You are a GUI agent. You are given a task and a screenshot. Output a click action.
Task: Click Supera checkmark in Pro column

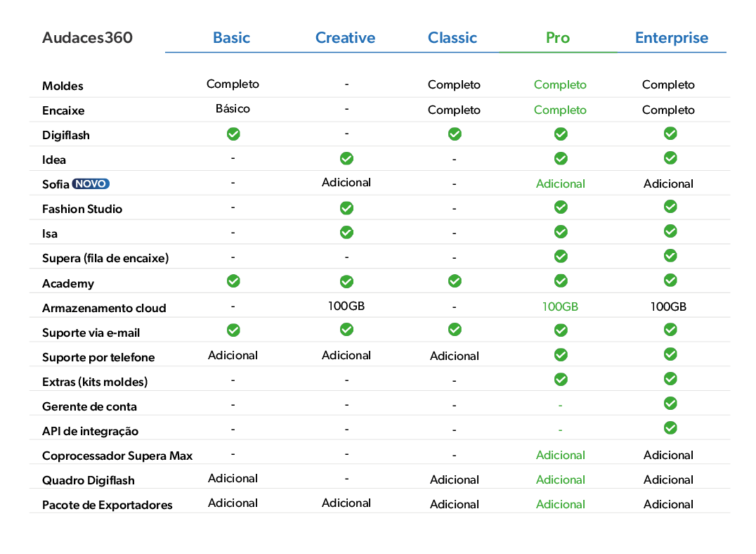tap(561, 256)
